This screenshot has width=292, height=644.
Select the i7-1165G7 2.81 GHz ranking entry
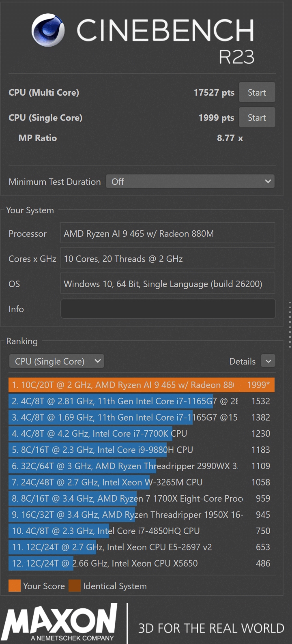coord(141,401)
